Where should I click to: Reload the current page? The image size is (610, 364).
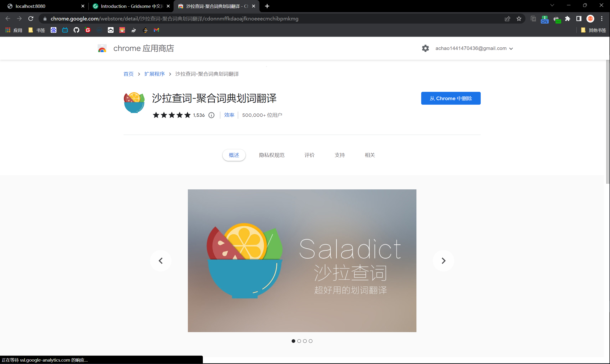tap(31, 19)
